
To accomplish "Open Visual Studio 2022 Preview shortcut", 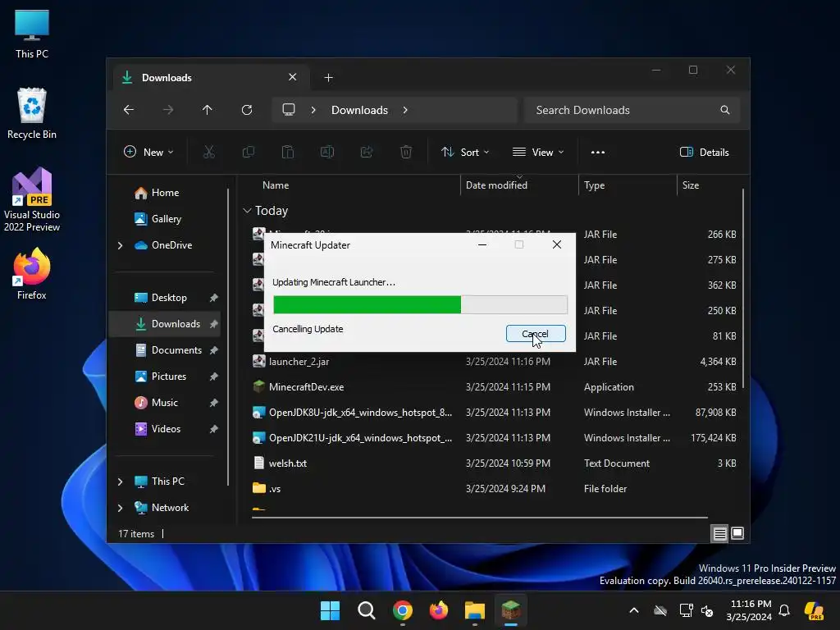I will click(32, 199).
